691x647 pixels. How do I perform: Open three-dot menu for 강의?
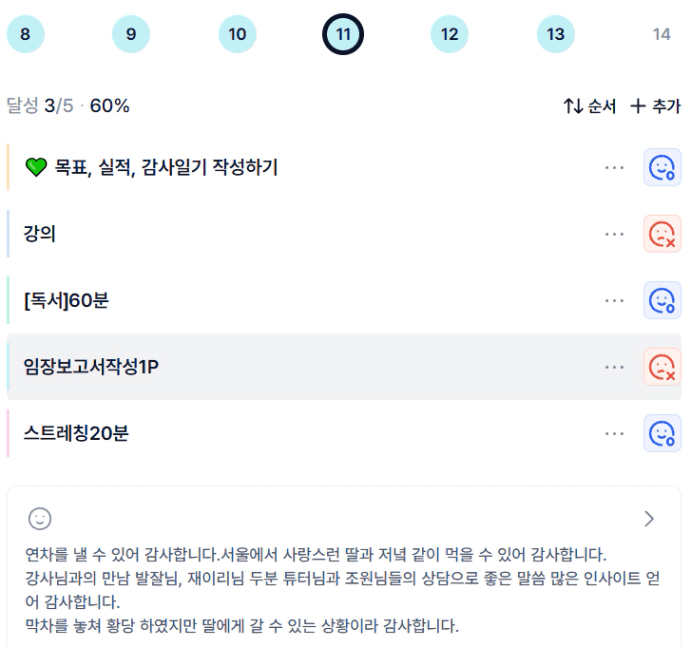click(x=614, y=234)
